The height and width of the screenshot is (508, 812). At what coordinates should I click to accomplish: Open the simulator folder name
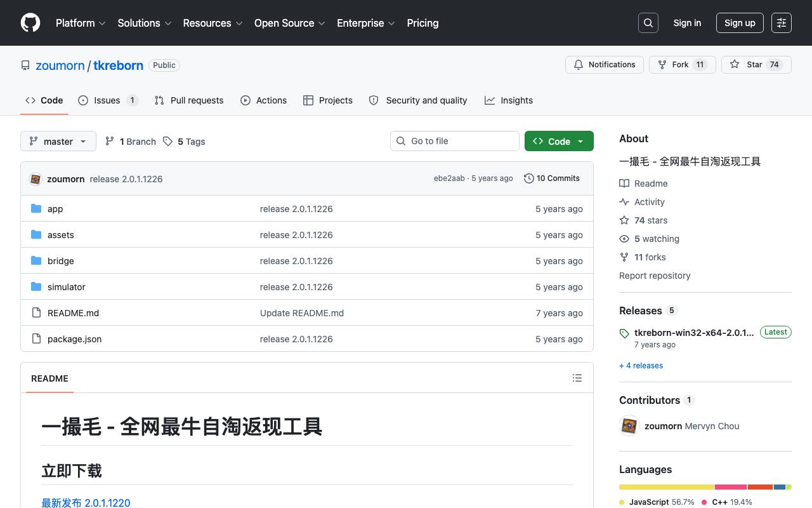pos(67,287)
